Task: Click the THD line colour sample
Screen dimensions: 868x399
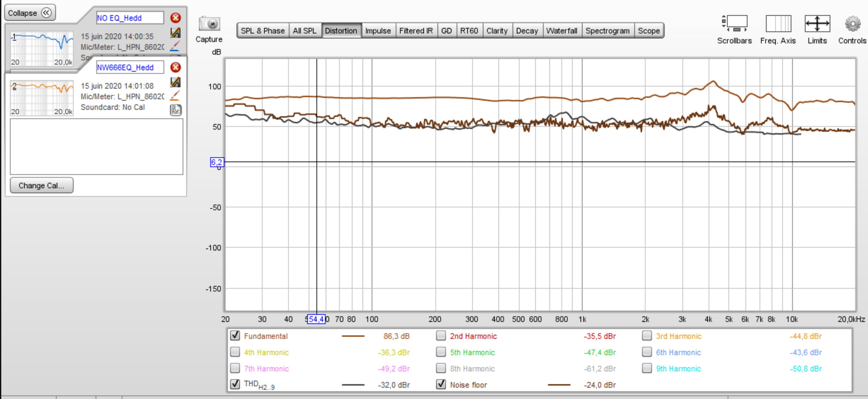Action: point(353,385)
